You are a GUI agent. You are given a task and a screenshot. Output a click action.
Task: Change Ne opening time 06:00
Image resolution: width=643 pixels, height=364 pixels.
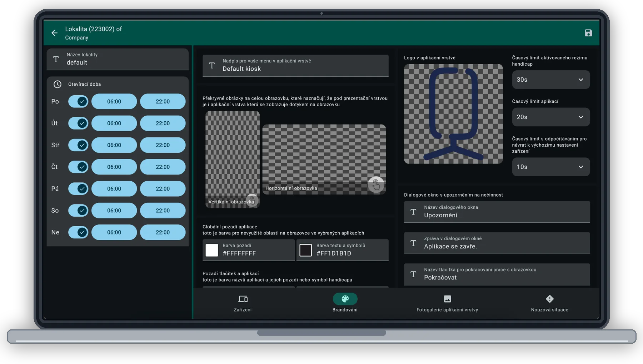pos(114,232)
